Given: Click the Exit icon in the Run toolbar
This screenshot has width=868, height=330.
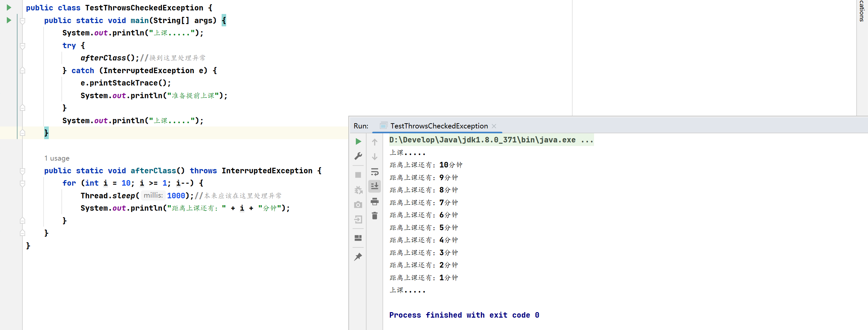Looking at the screenshot, I should [358, 219].
